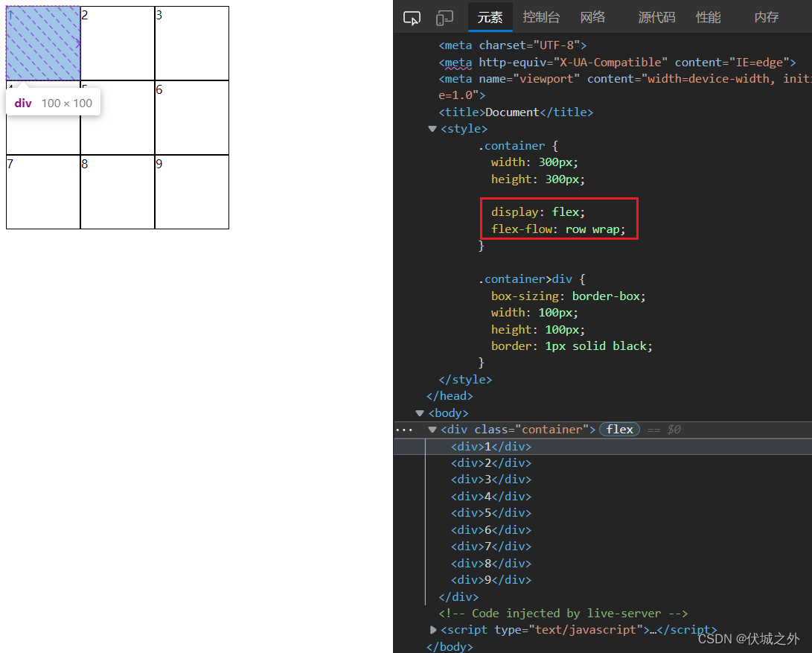Select the <div>2</div> DOM node

click(x=491, y=463)
